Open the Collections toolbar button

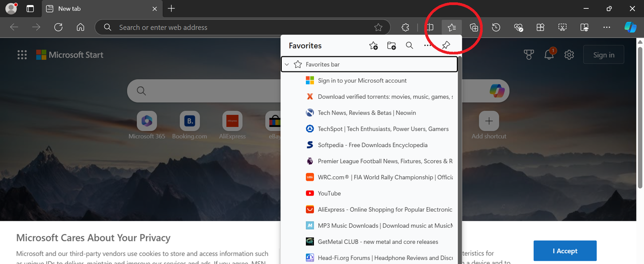(x=474, y=28)
